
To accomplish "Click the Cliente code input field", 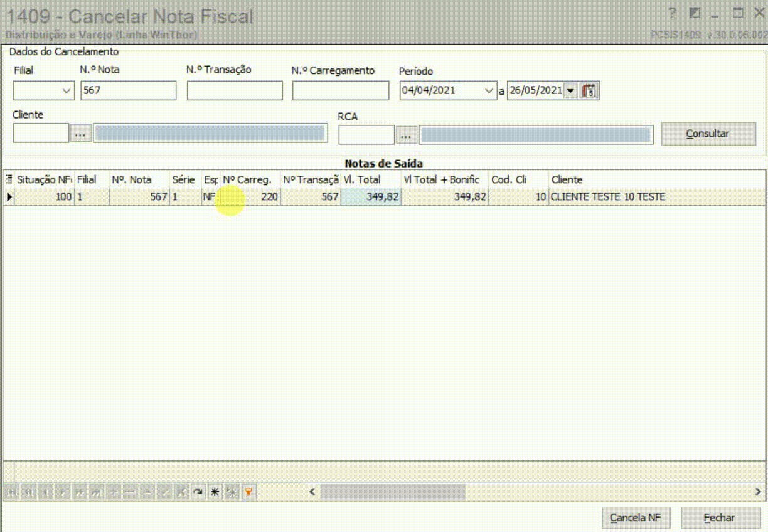I will click(x=41, y=133).
